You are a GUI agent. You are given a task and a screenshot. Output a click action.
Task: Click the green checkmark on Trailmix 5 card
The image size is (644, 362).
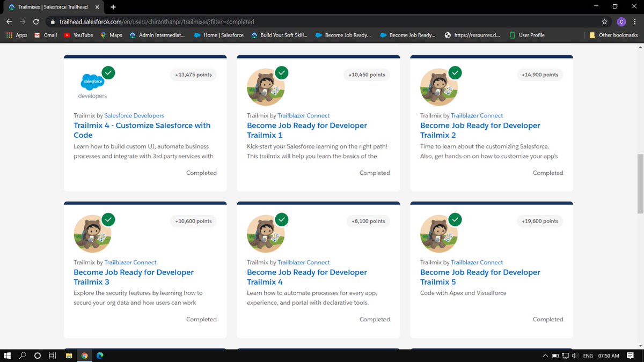(x=455, y=219)
